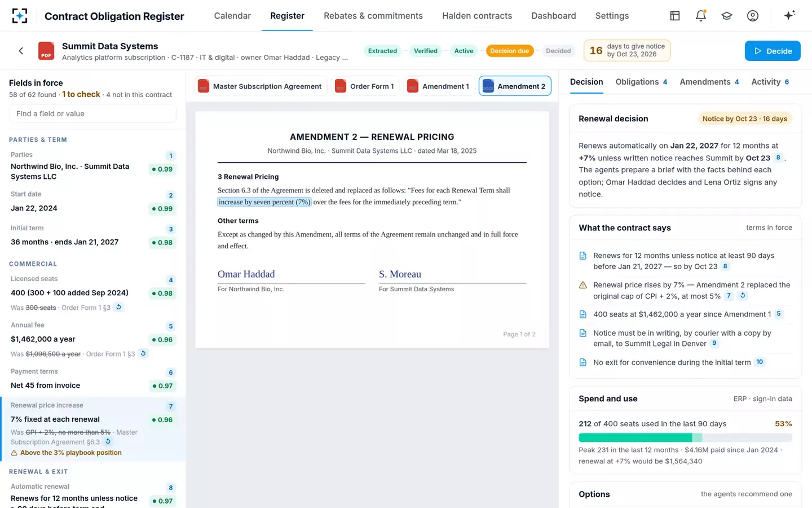The height and width of the screenshot is (508, 812).
Task: Go back using the left chevron arrow
Action: pos(21,51)
